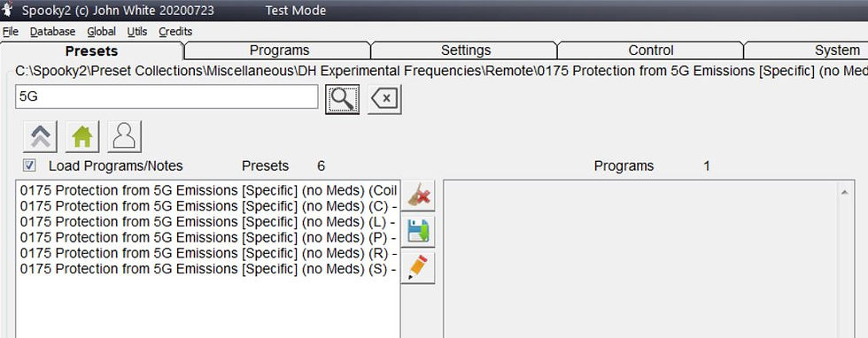The image size is (868, 338).
Task: Select the 5G Emissions (Coil preset entry
Action: click(209, 190)
